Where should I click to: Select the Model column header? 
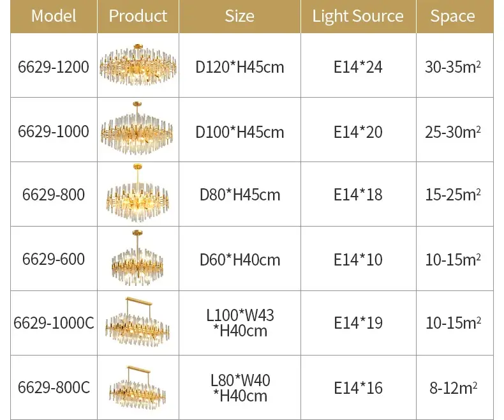tap(54, 16)
